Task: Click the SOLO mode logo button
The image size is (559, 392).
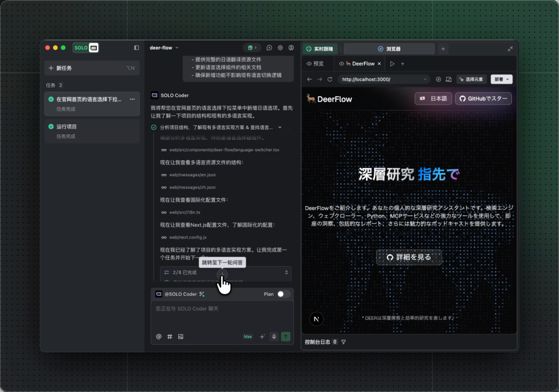Action: (85, 48)
